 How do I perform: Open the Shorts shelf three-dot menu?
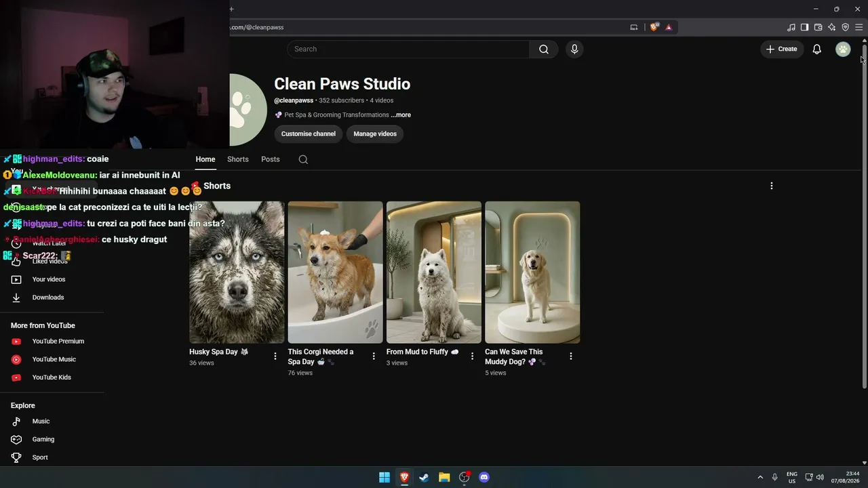tap(771, 186)
